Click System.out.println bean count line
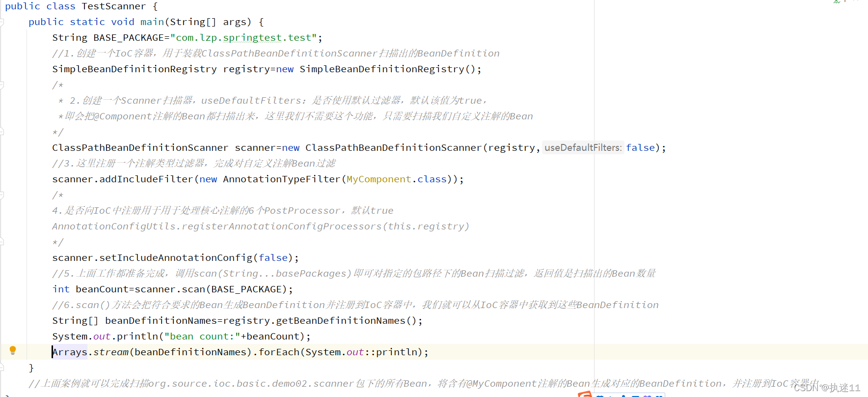Viewport: 868px width, 397px height. (x=181, y=337)
